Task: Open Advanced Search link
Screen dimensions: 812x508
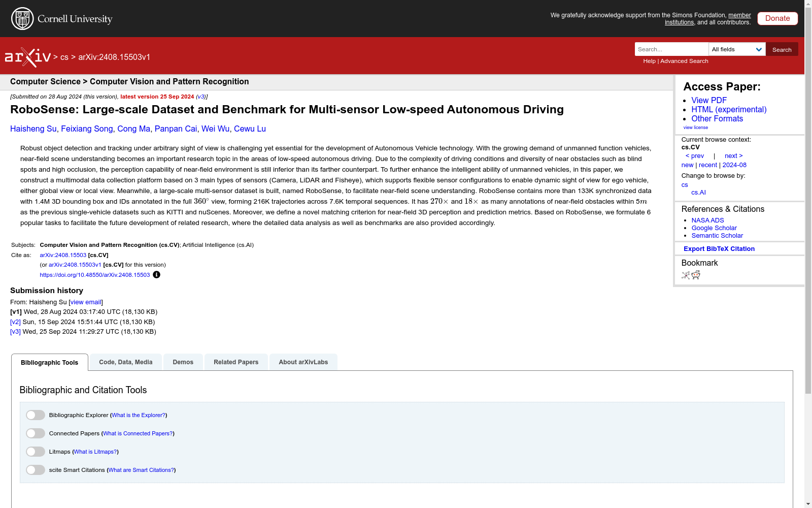Action: pyautogui.click(x=684, y=61)
